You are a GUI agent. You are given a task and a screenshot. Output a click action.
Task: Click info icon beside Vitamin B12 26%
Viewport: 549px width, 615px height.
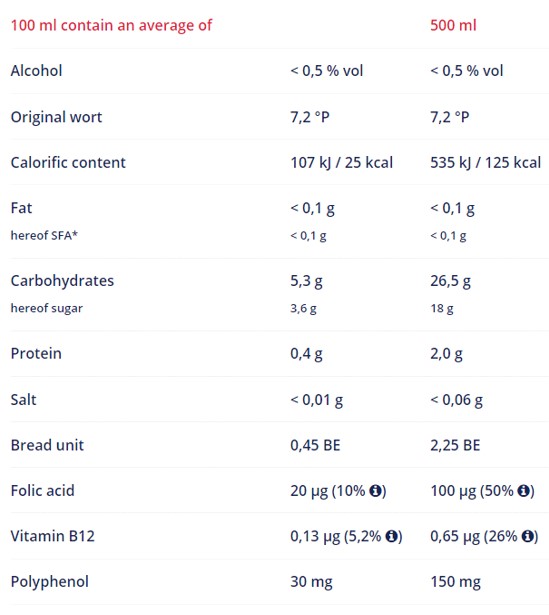[x=528, y=536]
